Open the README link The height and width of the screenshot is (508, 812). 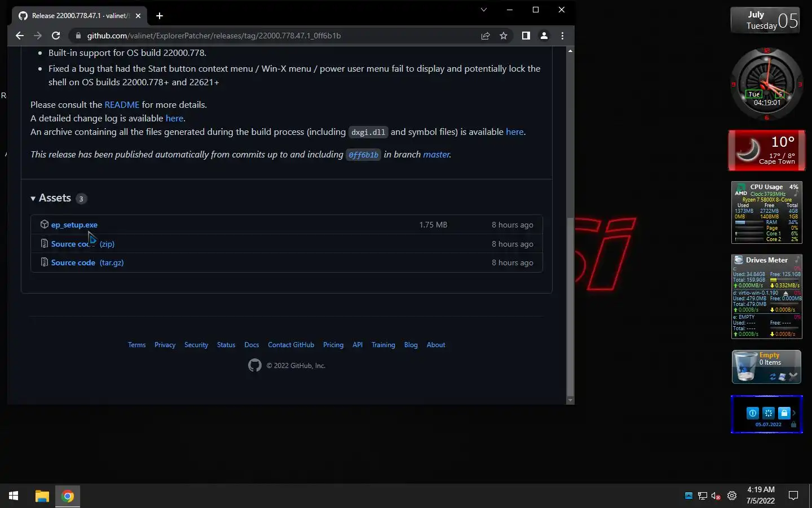[122, 104]
